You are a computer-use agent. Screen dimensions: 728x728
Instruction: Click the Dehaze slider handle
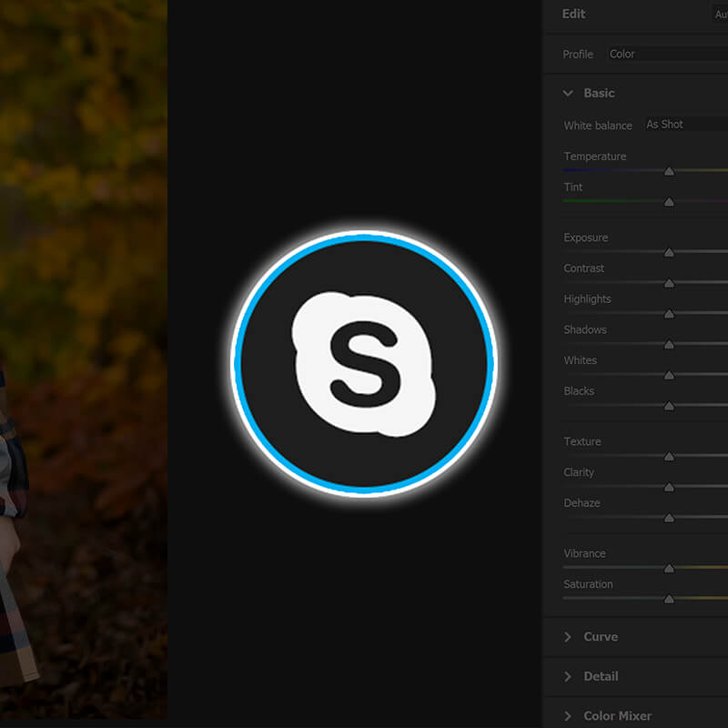[669, 518]
